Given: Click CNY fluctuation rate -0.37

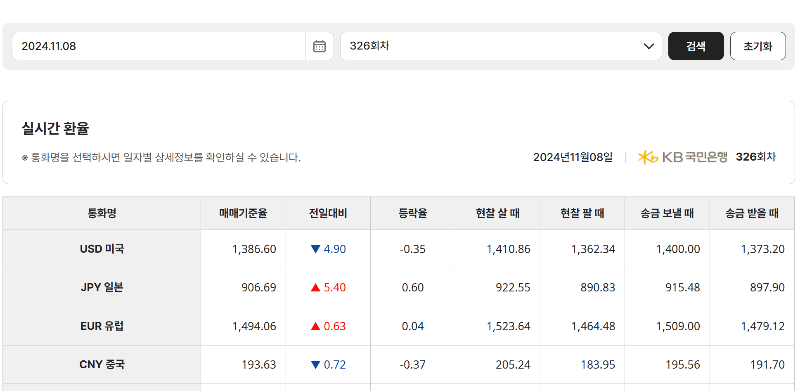Looking at the screenshot, I should pyautogui.click(x=413, y=364).
